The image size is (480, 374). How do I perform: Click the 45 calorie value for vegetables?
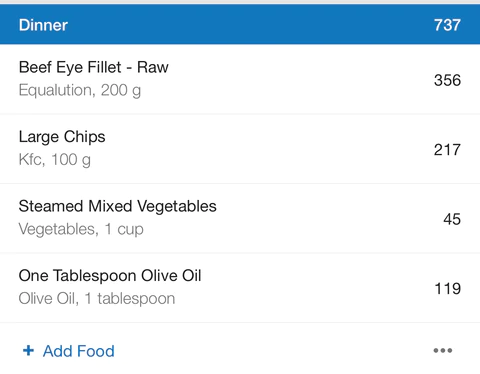coord(452,219)
